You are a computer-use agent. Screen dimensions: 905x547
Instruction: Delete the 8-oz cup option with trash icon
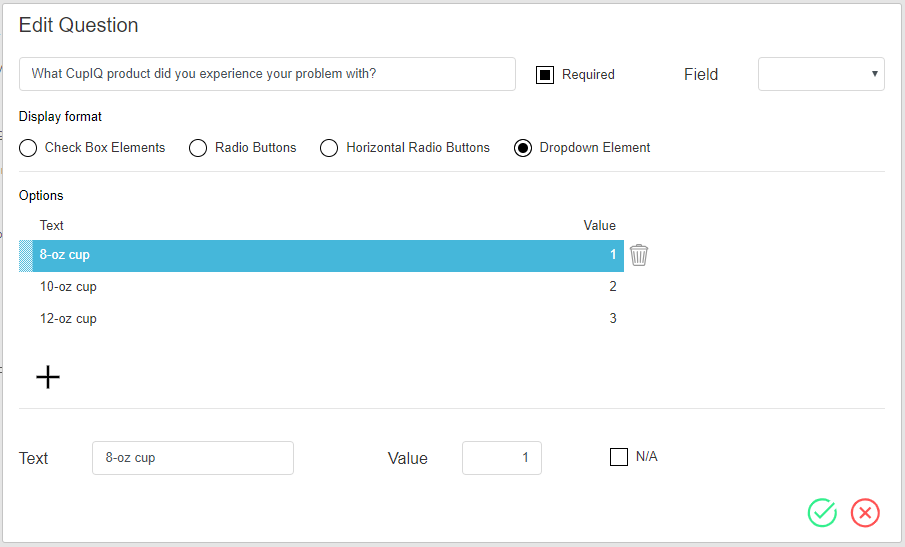coord(638,255)
